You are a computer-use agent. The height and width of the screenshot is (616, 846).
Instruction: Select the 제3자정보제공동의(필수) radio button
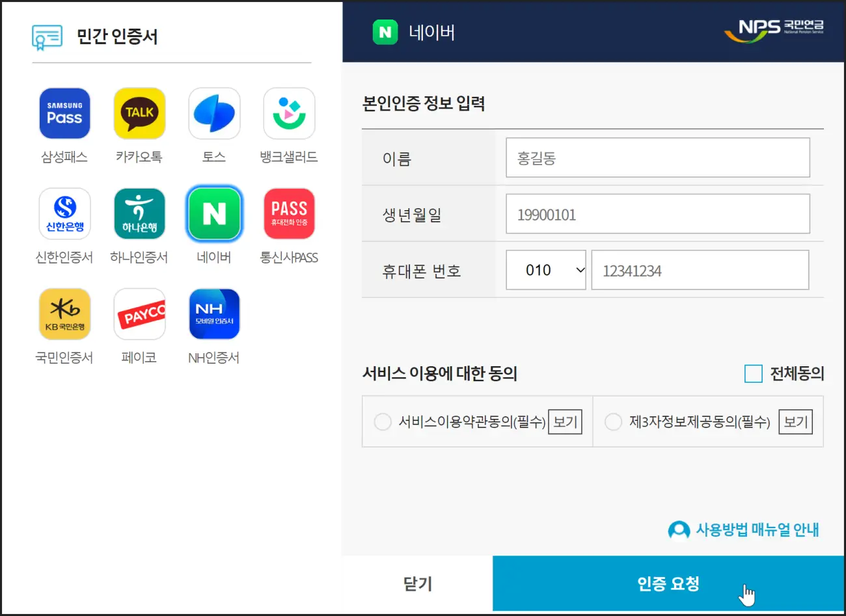point(613,422)
